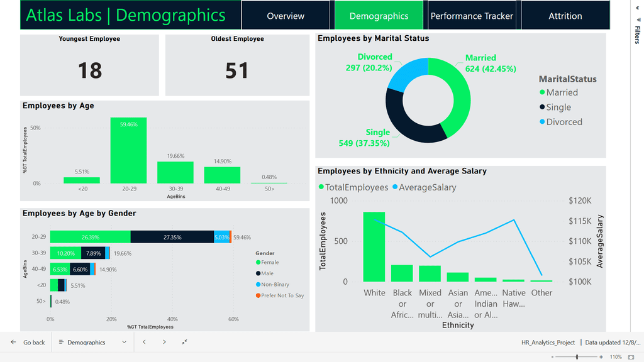Screen dimensions: 644x362
Task: Switch to the Attrition tab
Action: pos(565,16)
